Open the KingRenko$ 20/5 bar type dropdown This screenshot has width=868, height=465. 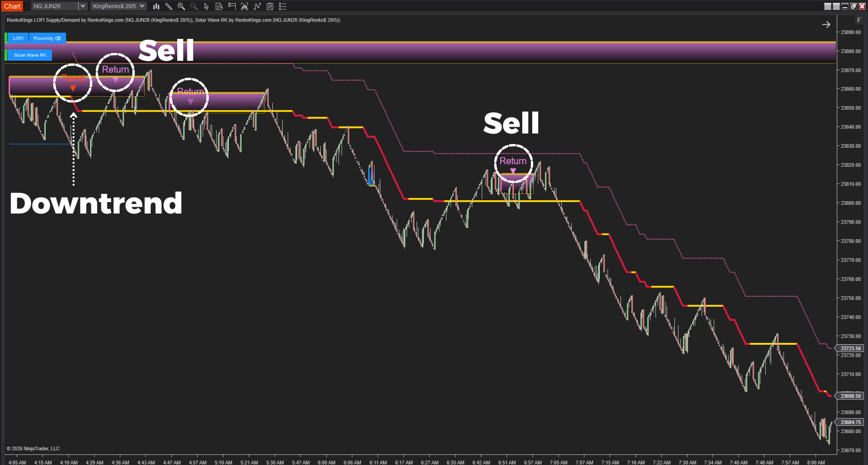118,6
